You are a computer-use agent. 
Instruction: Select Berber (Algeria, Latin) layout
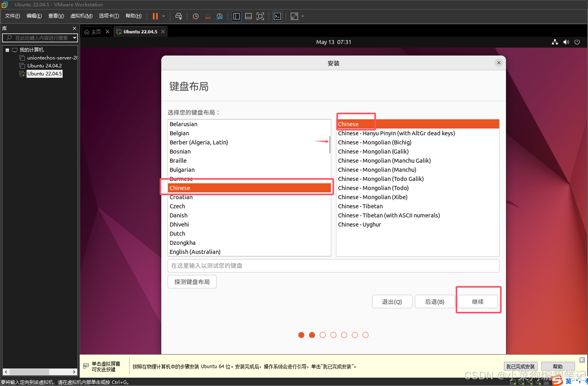249,142
